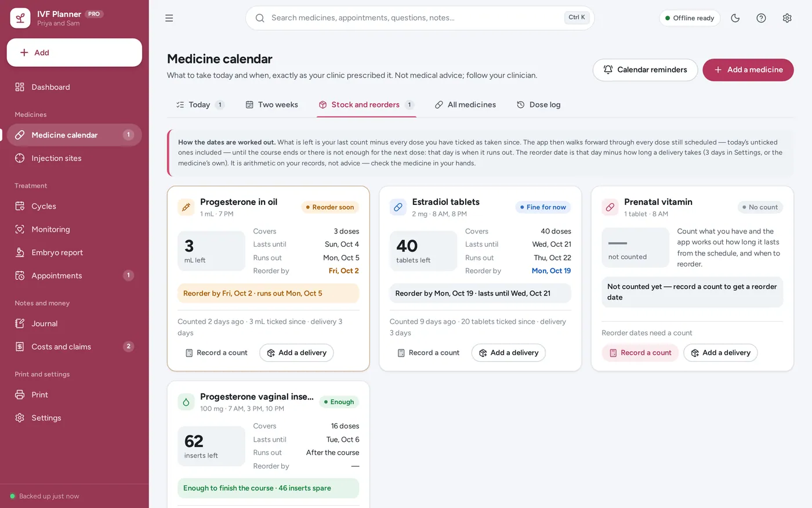
Task: Click the pencil icon on the Progesterone in oil card
Action: tap(186, 207)
